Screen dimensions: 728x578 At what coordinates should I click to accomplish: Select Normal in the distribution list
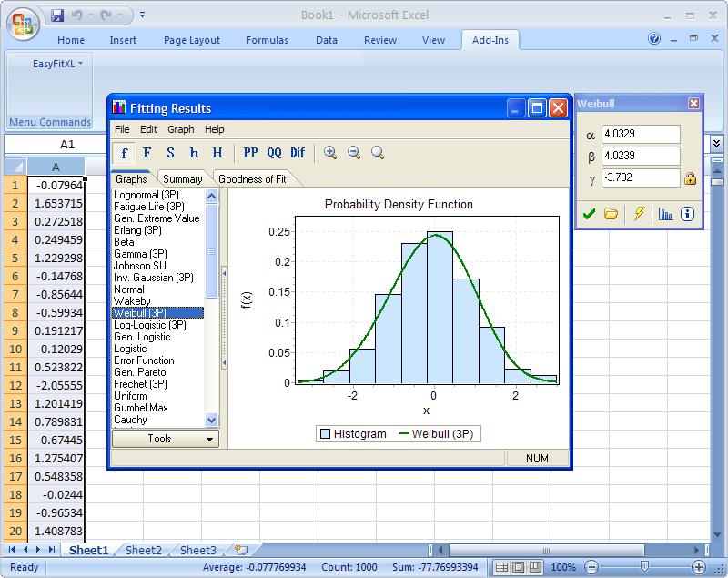[129, 289]
